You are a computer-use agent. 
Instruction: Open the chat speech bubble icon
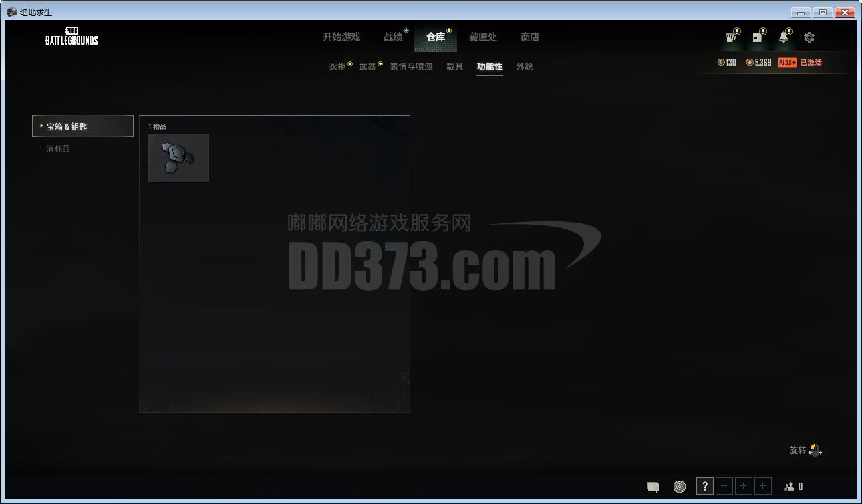point(653,487)
